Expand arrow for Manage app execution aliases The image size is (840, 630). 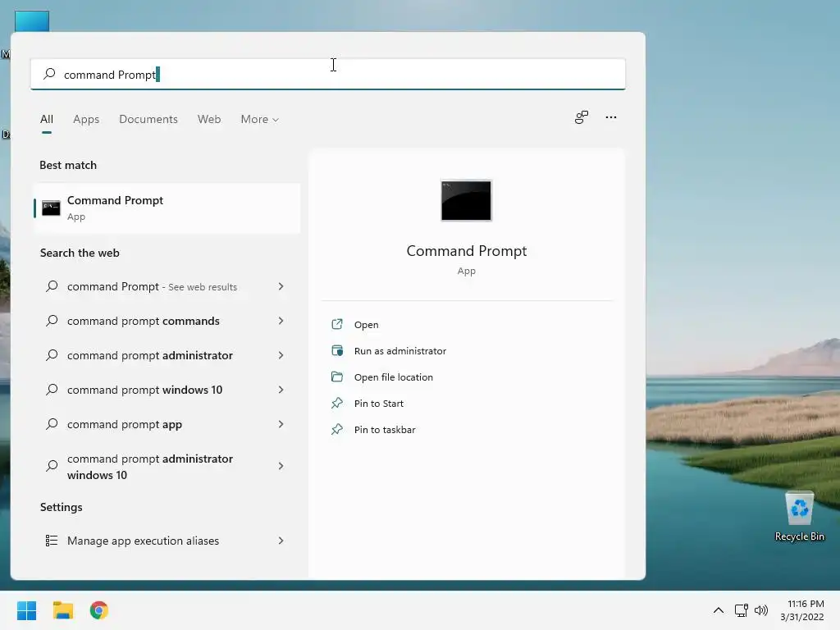(281, 541)
